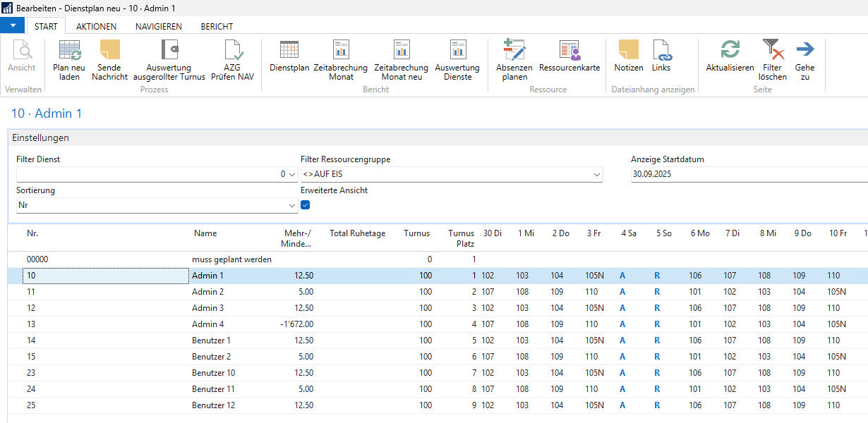868x423 pixels.
Task: Select the Benutzer 10 row
Action: point(213,373)
